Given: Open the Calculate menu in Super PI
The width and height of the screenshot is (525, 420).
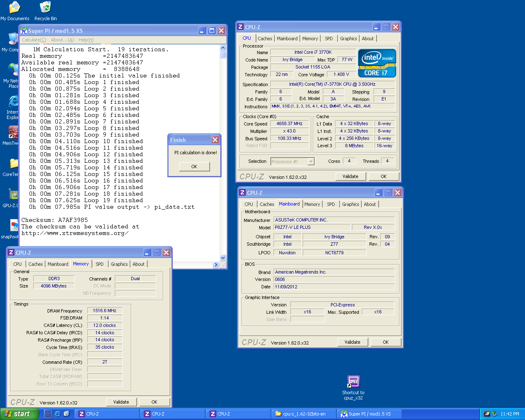Looking at the screenshot, I should (x=34, y=40).
